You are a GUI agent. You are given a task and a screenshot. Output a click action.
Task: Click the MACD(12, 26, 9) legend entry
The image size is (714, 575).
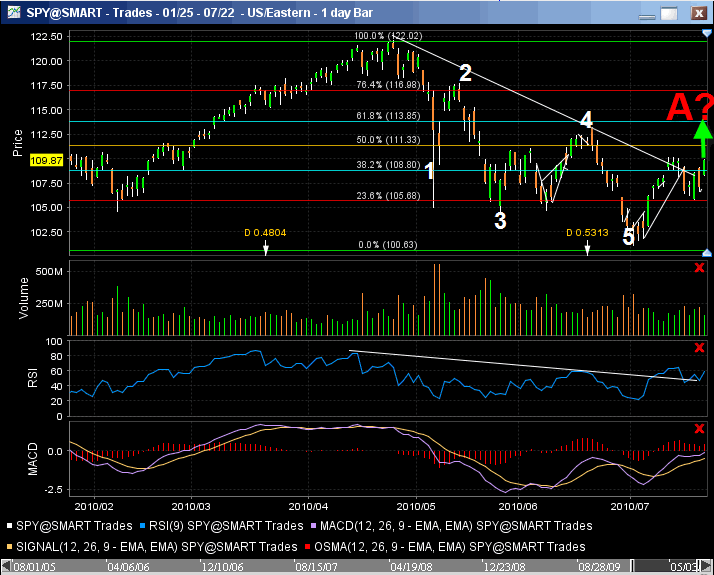(451, 526)
